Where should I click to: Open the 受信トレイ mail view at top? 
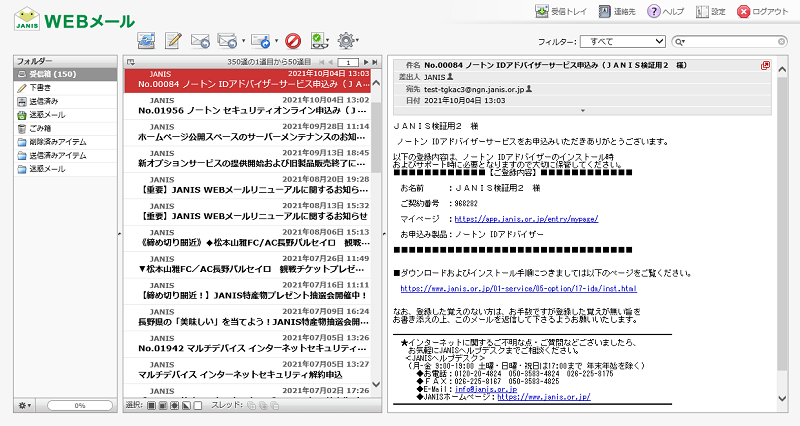click(561, 11)
